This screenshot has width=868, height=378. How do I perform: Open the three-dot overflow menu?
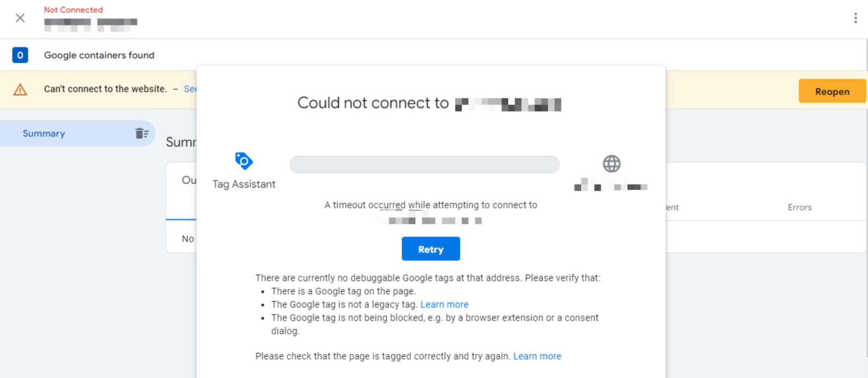click(x=856, y=18)
